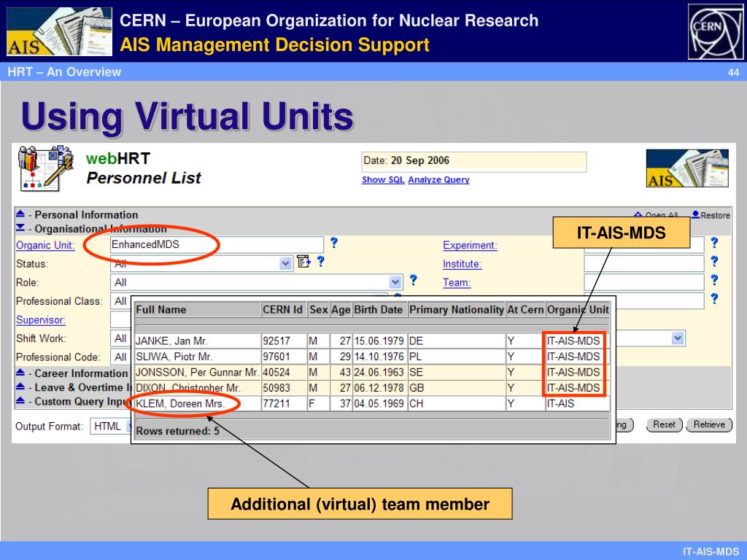Open the Status dropdown
This screenshot has height=560, width=747.
pos(285,263)
